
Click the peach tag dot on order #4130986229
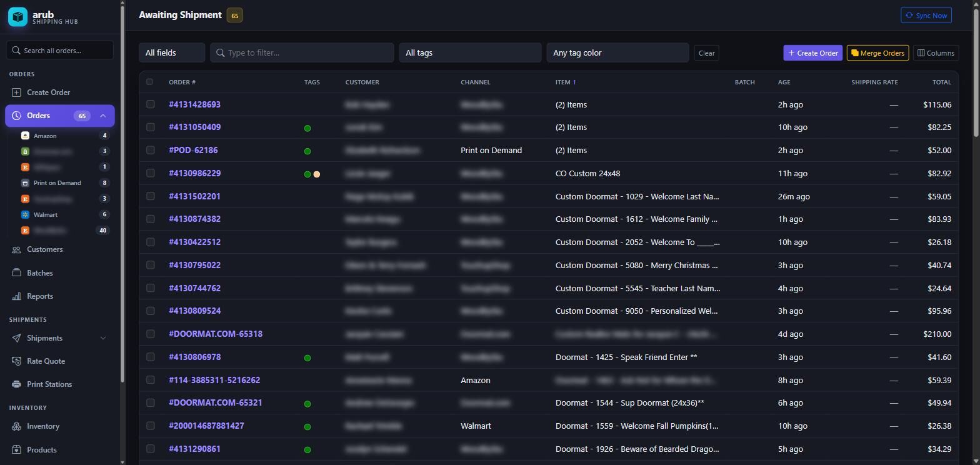click(x=317, y=174)
